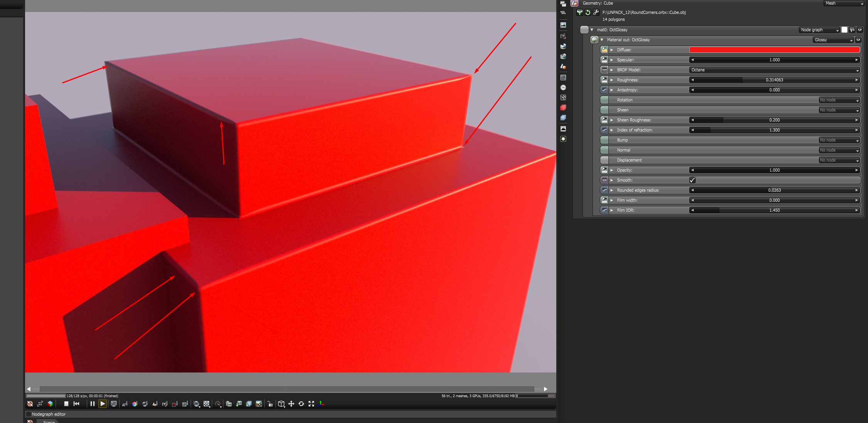Image resolution: width=868 pixels, height=423 pixels.
Task: Click the restart render icon
Action: [x=76, y=404]
